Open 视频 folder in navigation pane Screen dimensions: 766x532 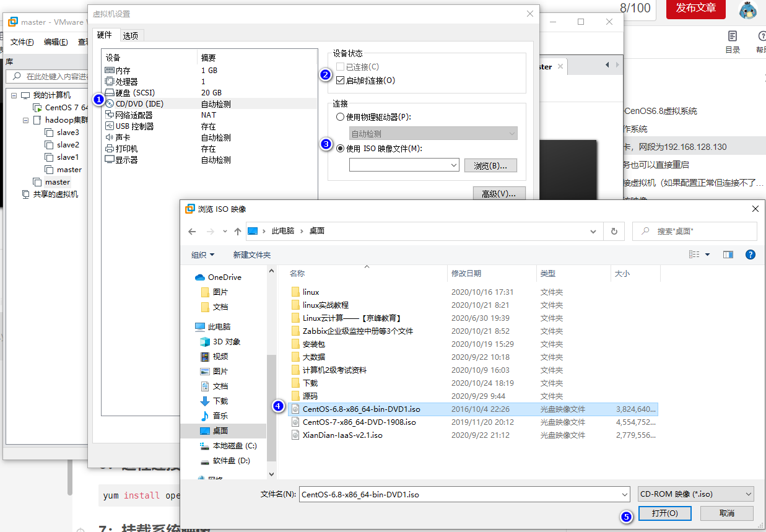[x=214, y=356]
